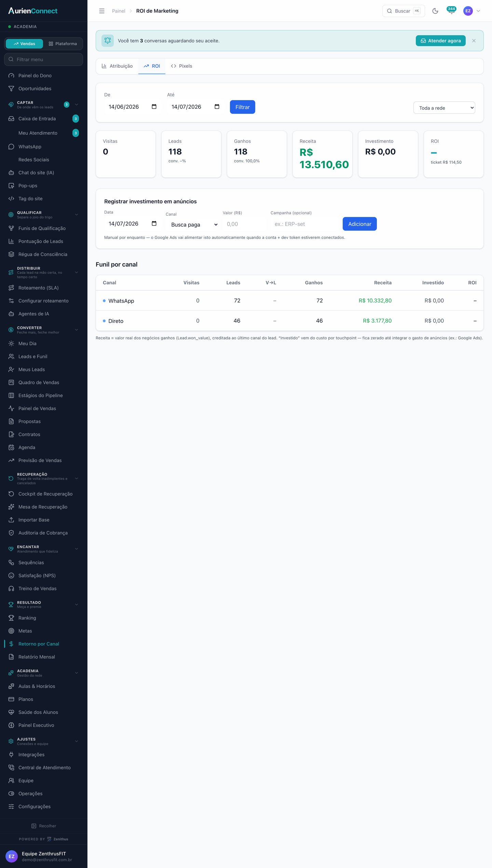Open Chat do site (IA) bot icon
492x868 pixels.
11,173
